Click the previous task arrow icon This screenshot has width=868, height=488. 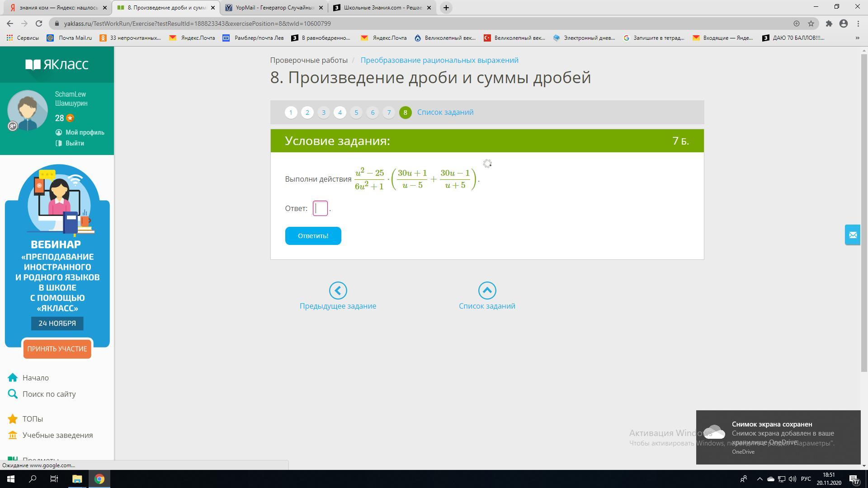tap(338, 291)
